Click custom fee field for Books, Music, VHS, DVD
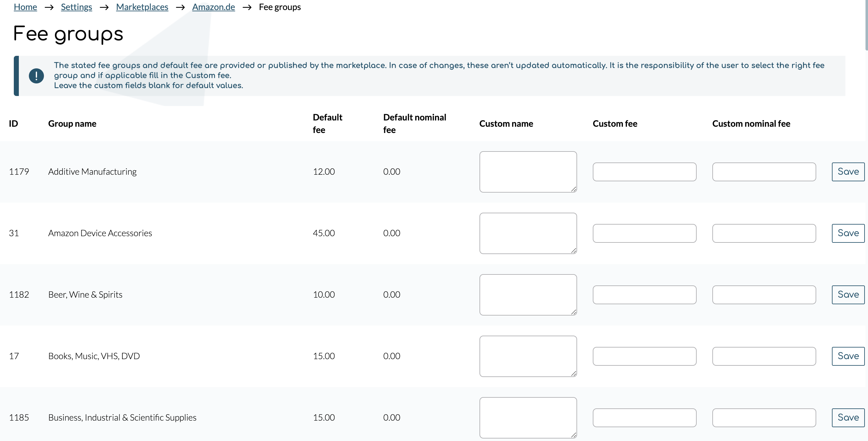 click(x=644, y=356)
